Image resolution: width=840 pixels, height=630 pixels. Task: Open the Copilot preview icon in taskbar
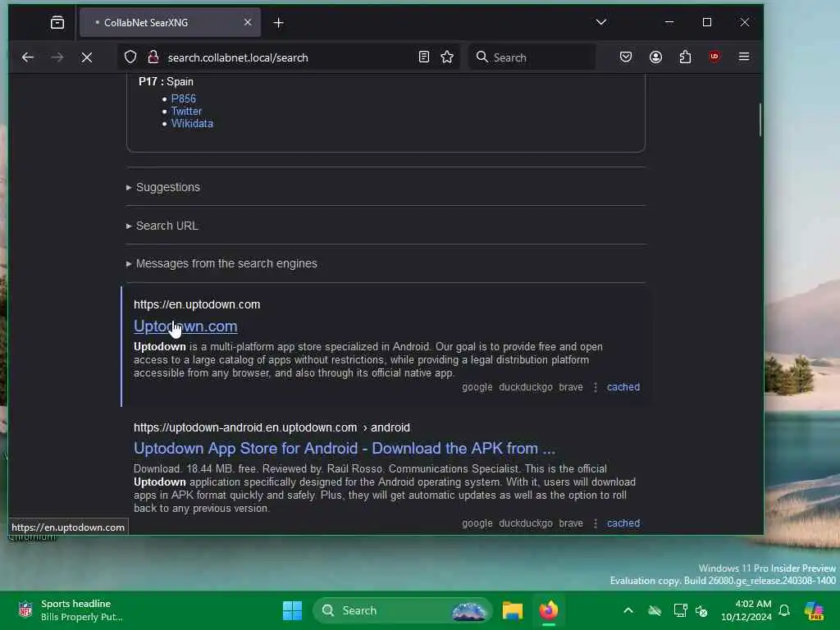tap(814, 610)
